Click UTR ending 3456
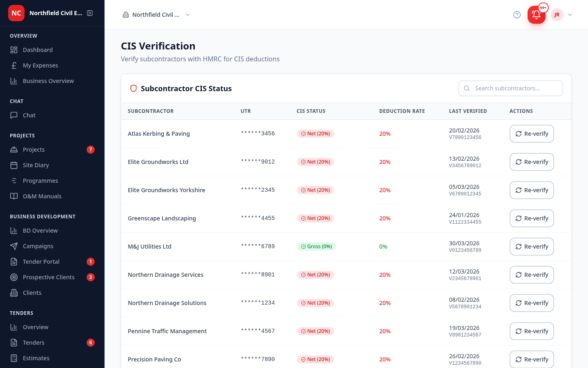 [258, 133]
